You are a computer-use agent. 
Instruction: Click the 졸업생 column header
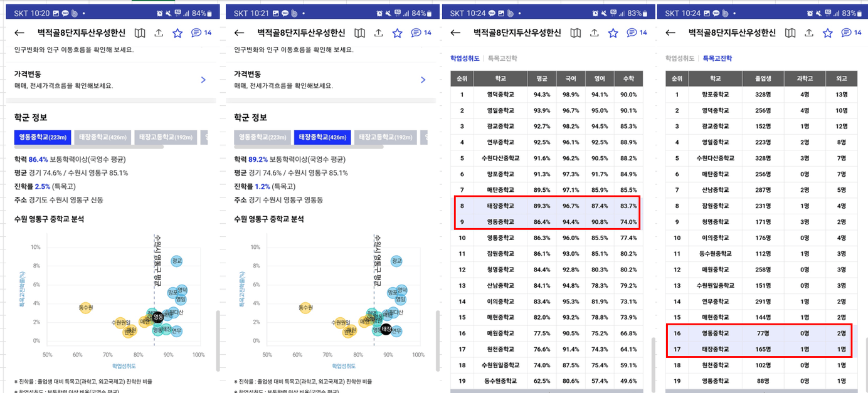(765, 79)
